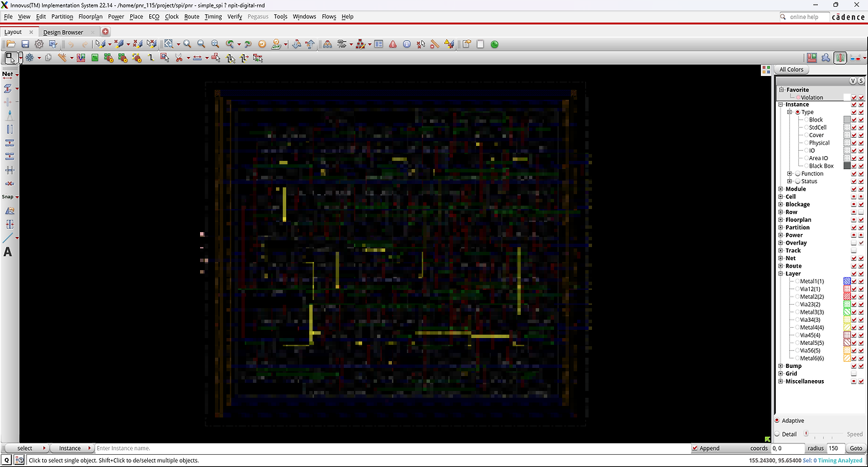Click the Q icon in status bar
Image resolution: width=868 pixels, height=467 pixels.
(7, 460)
